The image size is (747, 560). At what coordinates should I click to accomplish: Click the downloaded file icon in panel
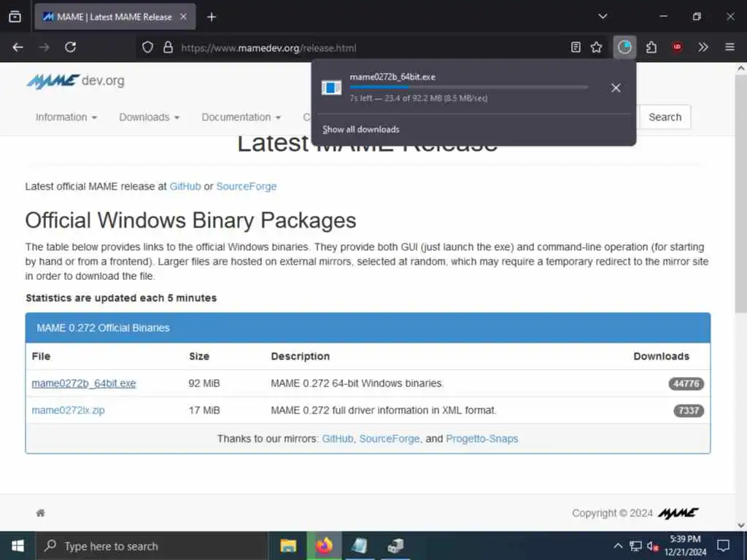point(331,87)
